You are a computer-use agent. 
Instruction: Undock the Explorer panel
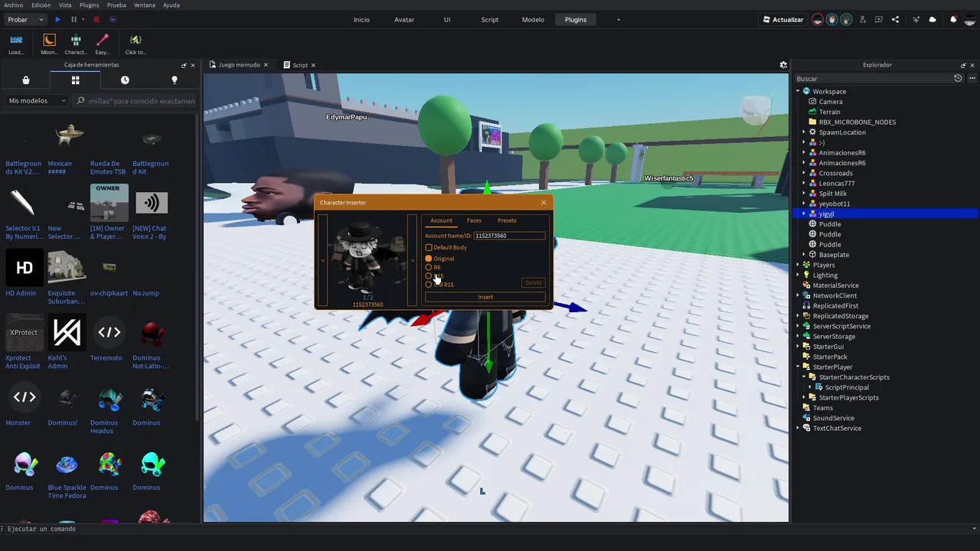(x=962, y=65)
